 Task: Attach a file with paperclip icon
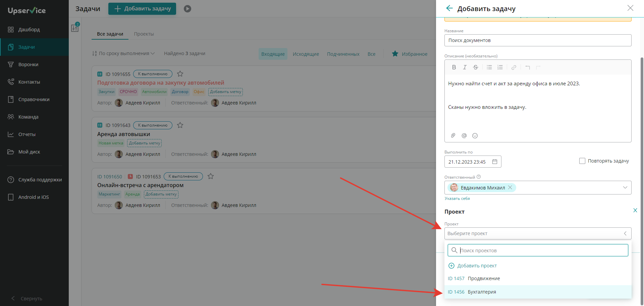(x=453, y=135)
